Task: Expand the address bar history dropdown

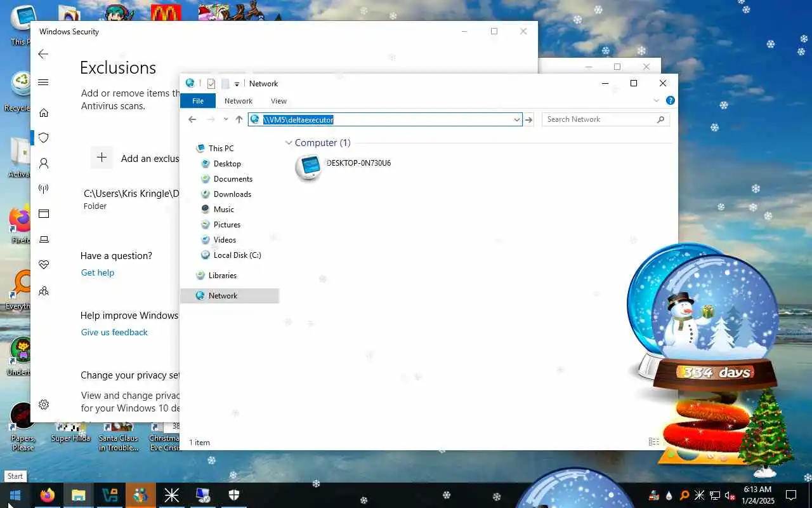Action: tap(516, 119)
